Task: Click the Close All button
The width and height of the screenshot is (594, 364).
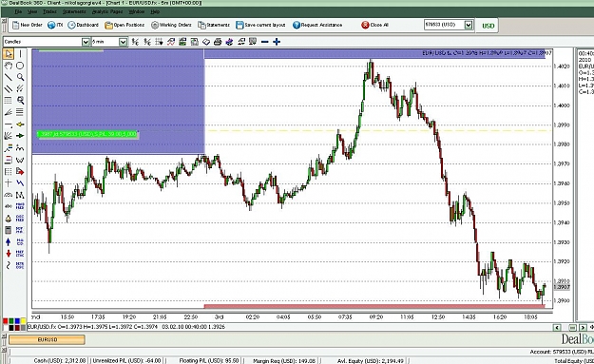Action: pyautogui.click(x=375, y=25)
